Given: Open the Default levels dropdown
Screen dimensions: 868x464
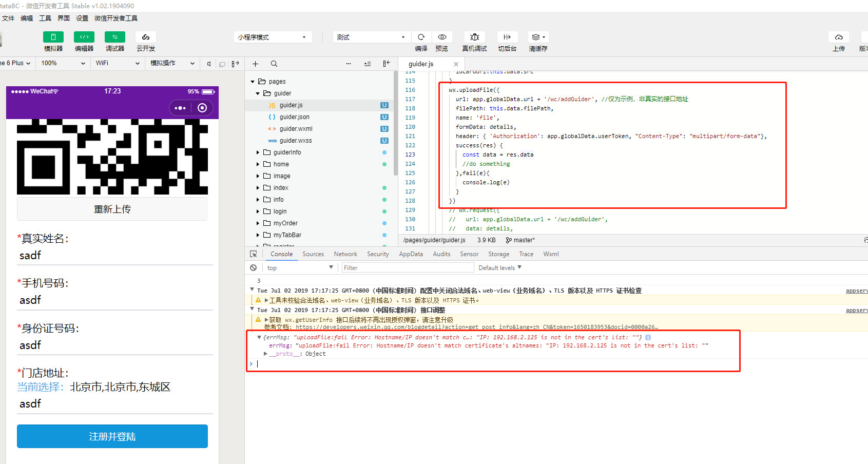Looking at the screenshot, I should 500,268.
